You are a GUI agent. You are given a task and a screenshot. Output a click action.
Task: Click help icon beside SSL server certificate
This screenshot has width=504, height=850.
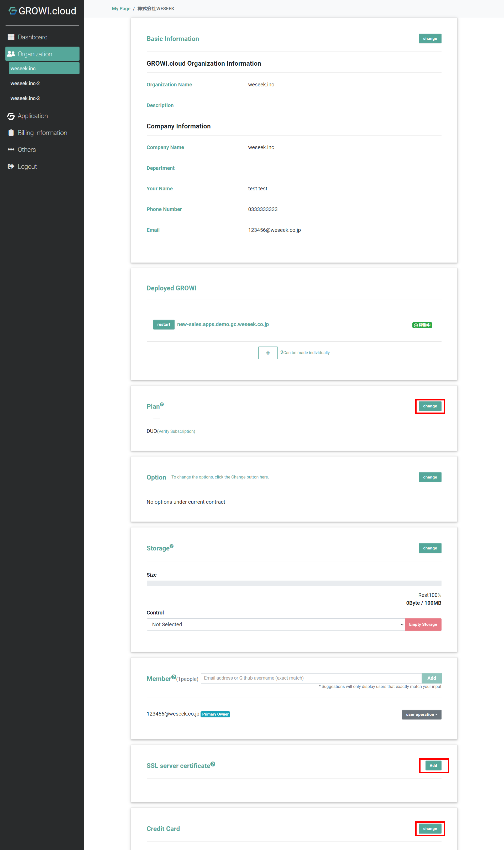pos(213,764)
